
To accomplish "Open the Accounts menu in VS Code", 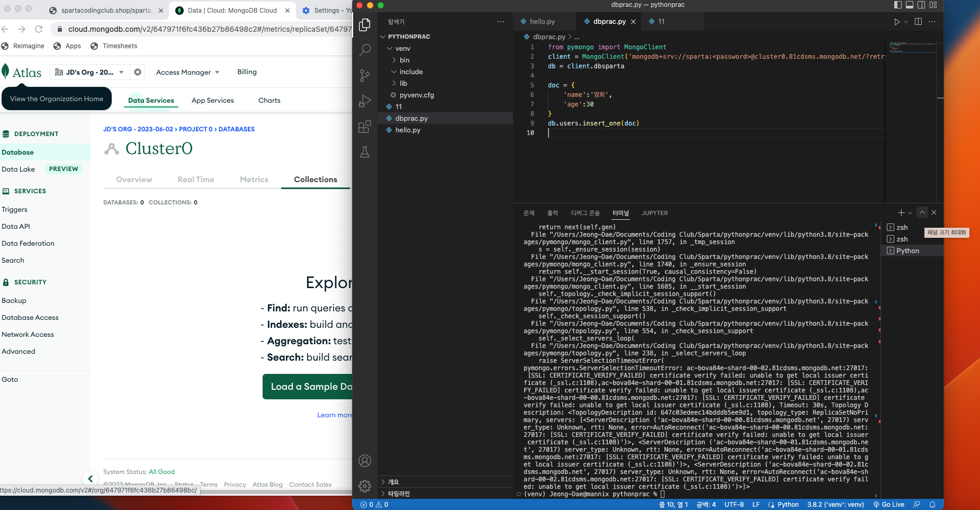I will 365,461.
